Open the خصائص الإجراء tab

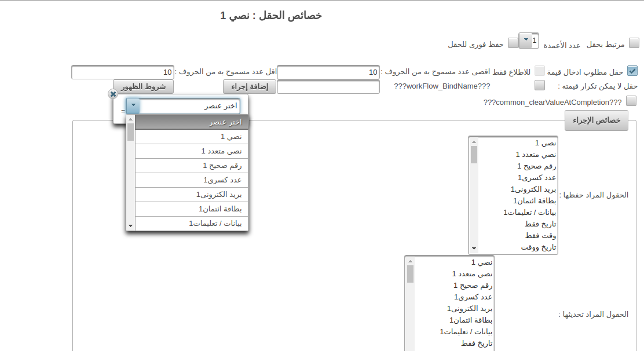(x=597, y=120)
